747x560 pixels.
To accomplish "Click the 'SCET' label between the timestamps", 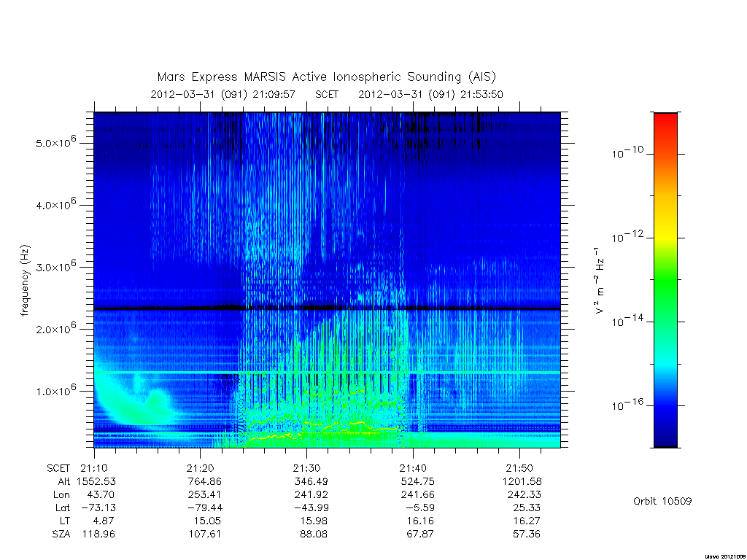I will 327,94.
